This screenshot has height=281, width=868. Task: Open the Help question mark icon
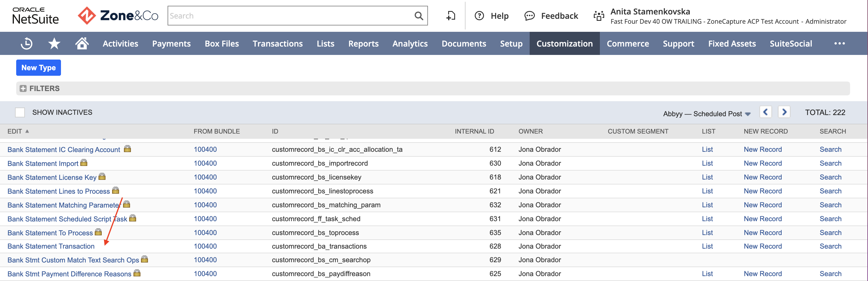click(479, 16)
